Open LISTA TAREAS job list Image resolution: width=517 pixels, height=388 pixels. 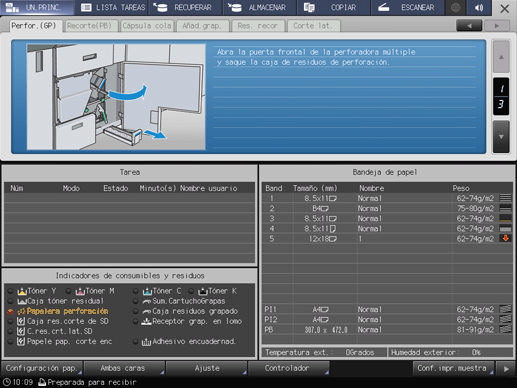tap(113, 7)
